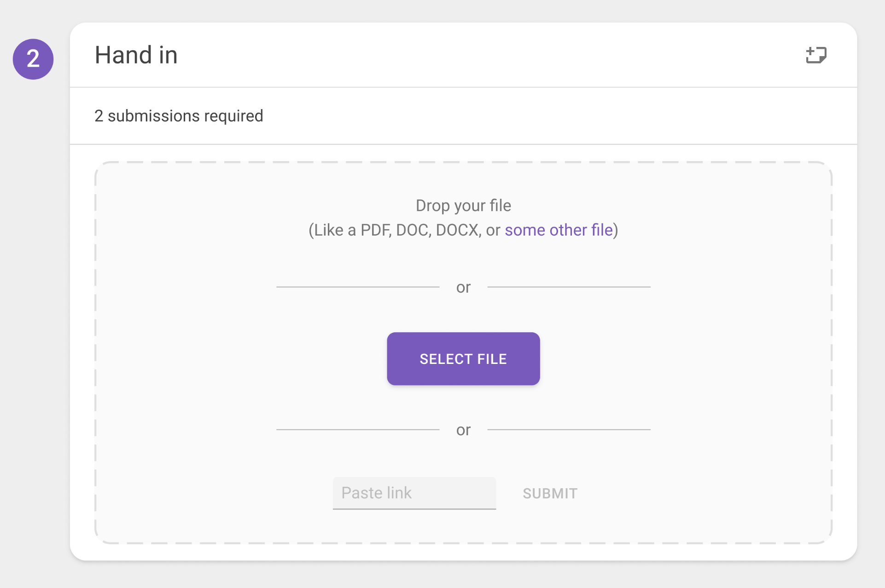Click the 'Drop your file' text
The width and height of the screenshot is (885, 588).
pos(463,205)
